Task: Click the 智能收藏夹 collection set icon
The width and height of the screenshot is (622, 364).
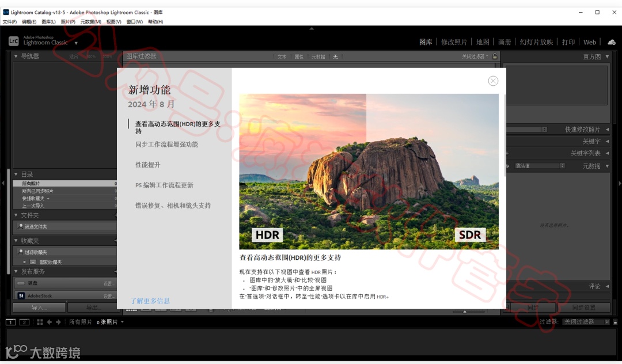Action: tap(33, 262)
